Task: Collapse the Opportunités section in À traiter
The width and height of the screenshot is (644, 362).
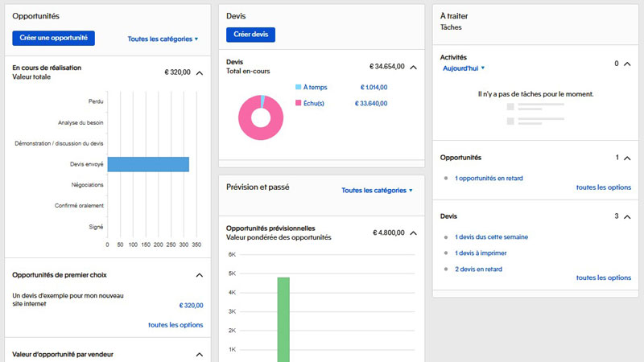Action: click(x=626, y=158)
